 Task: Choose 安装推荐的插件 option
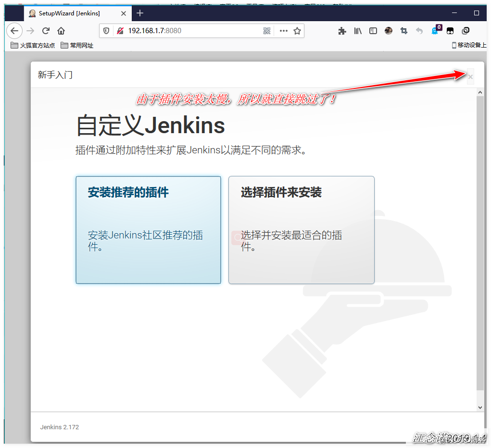click(x=148, y=230)
